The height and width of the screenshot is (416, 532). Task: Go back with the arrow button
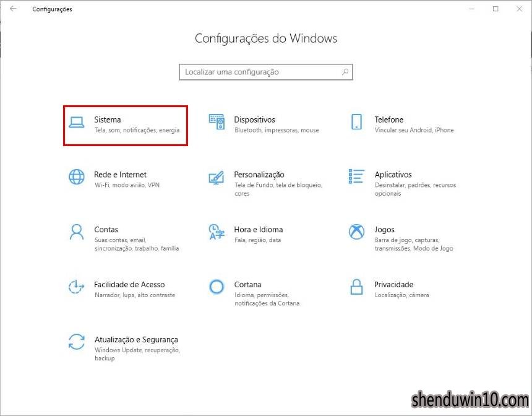coord(13,9)
